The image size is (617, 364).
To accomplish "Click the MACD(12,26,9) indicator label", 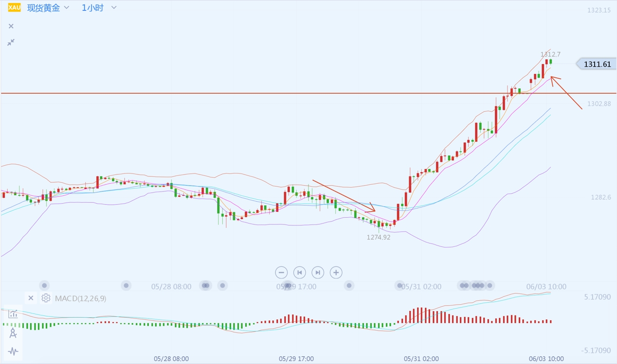I will (x=80, y=298).
